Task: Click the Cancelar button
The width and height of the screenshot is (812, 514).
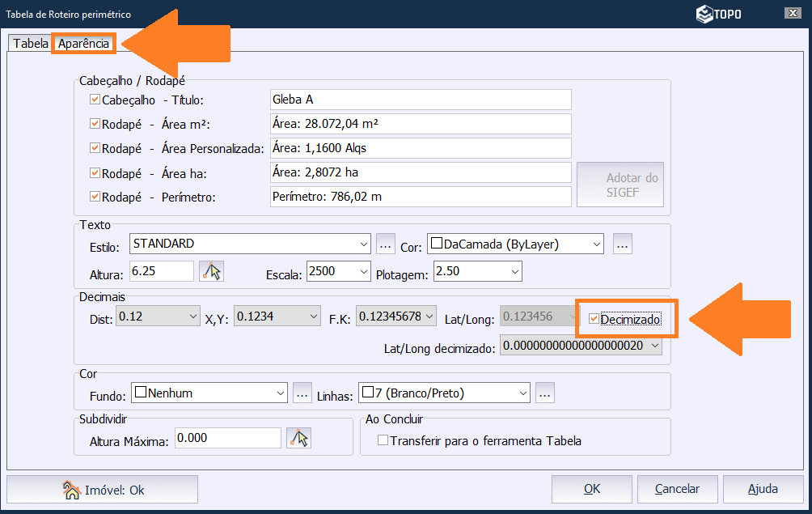Action: click(677, 489)
